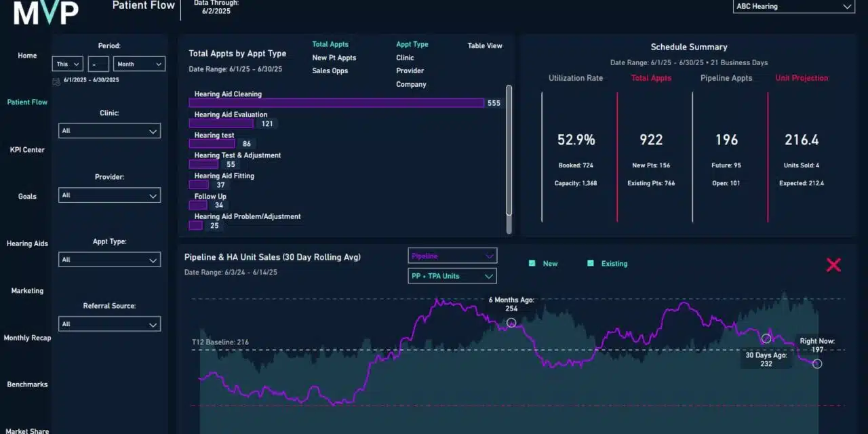868x434 pixels.
Task: Click the MVP logo
Action: (46, 12)
